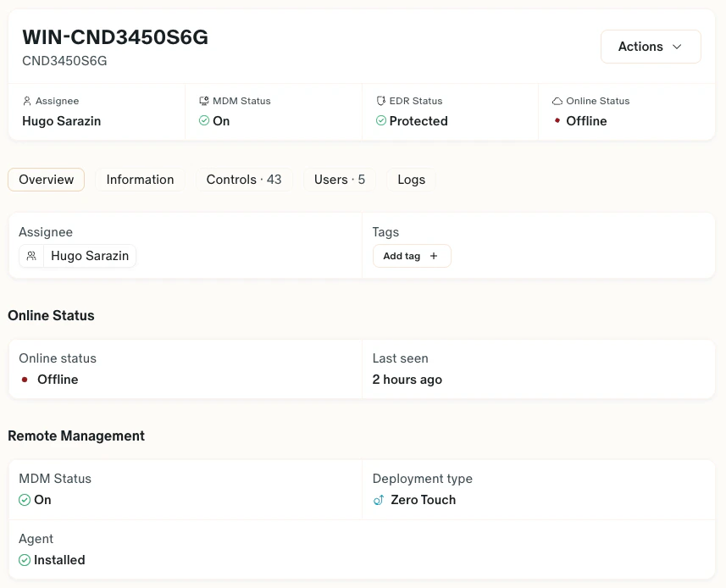Image resolution: width=726 pixels, height=588 pixels.
Task: Click the WIN-CND3450S6G device title
Action: pos(115,37)
